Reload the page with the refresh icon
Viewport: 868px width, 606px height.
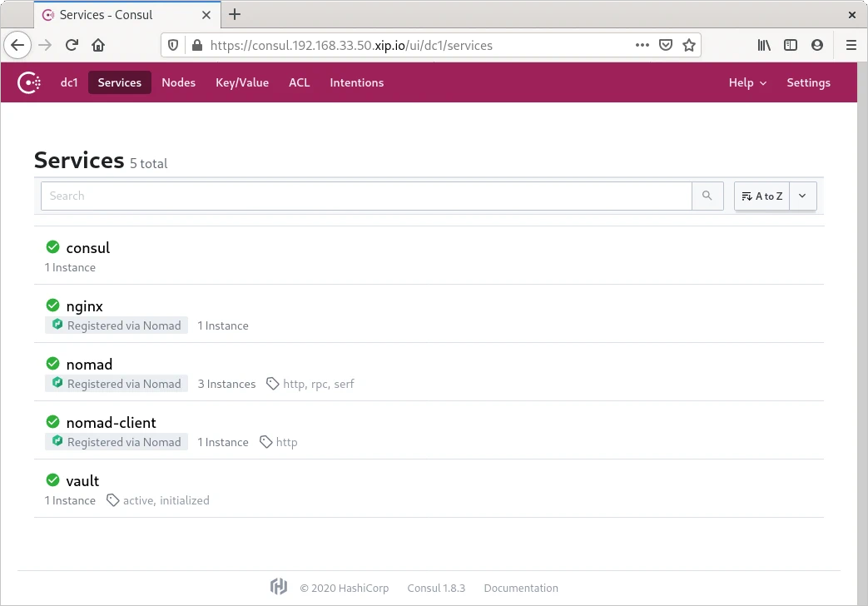pyautogui.click(x=72, y=46)
